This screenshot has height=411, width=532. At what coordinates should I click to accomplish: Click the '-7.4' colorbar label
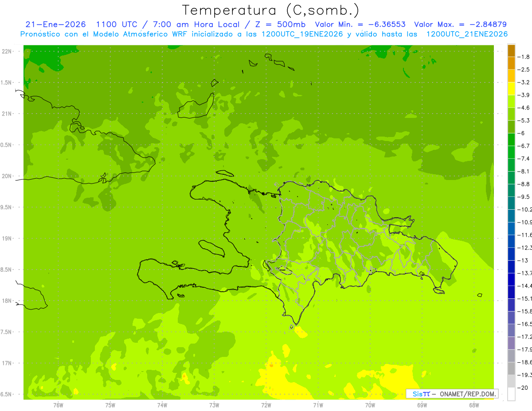coord(524,159)
